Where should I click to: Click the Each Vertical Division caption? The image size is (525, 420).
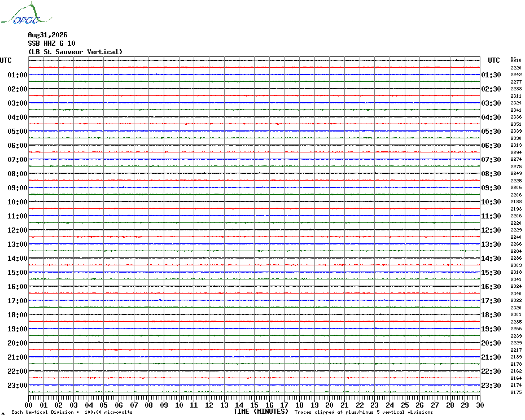tap(72, 412)
